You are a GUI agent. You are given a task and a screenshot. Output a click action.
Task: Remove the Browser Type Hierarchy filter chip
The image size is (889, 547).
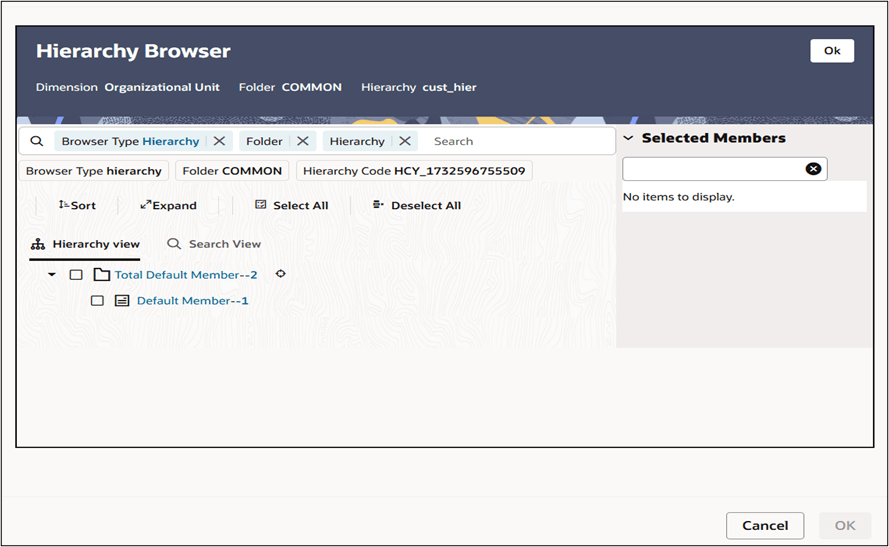(219, 141)
